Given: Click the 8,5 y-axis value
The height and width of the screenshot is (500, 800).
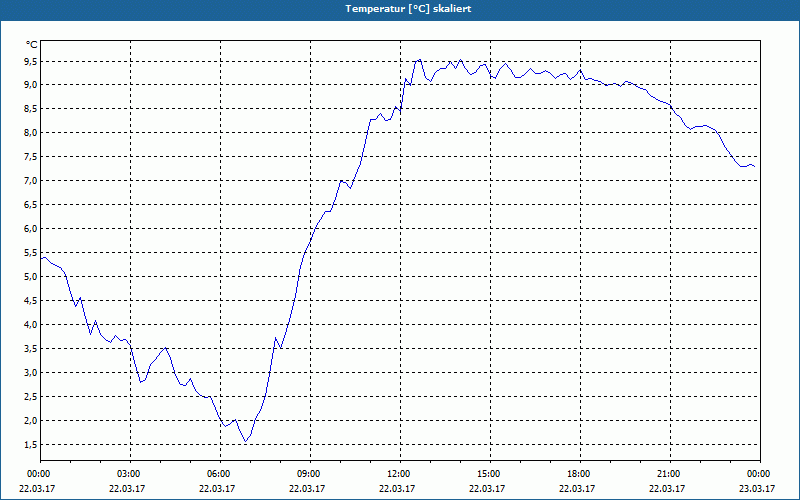Looking at the screenshot, I should (x=31, y=109).
